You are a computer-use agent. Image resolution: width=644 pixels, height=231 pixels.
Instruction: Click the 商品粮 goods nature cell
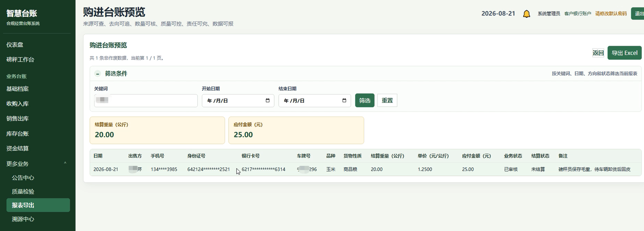click(350, 169)
